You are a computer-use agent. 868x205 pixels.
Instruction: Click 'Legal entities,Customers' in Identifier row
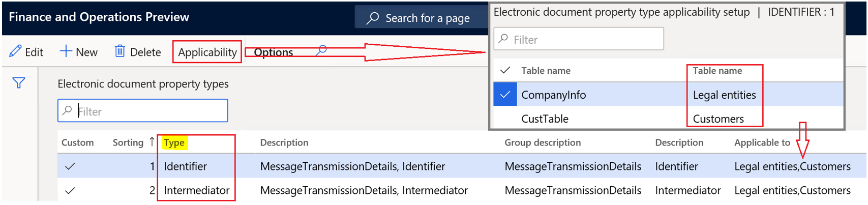(x=792, y=166)
